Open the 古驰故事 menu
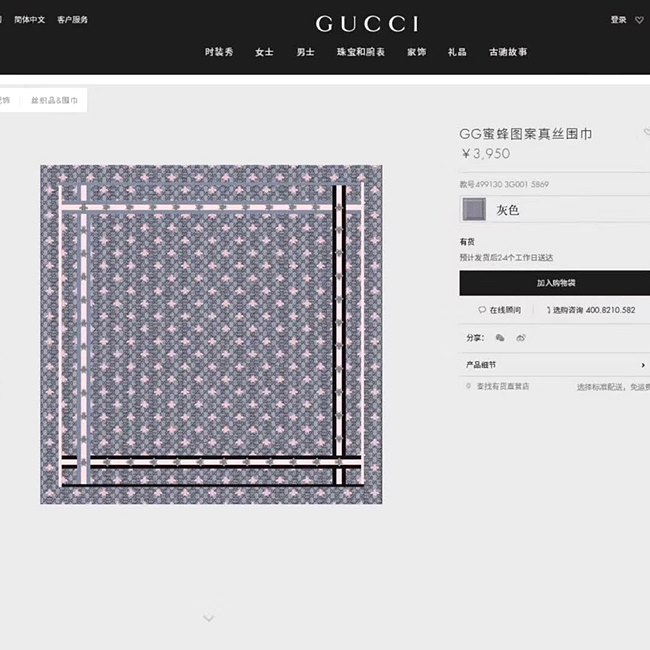The height and width of the screenshot is (650, 650). 508,52
